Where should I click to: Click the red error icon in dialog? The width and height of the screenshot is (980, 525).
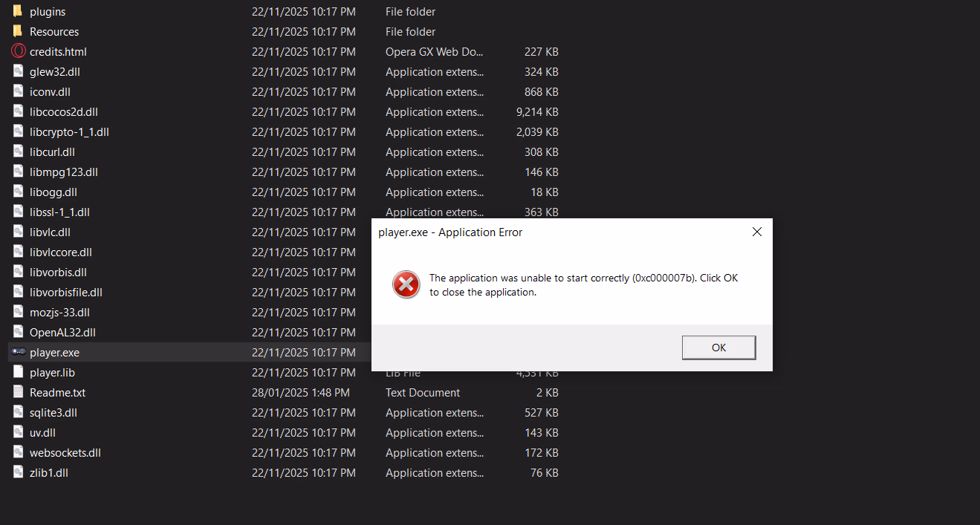(406, 284)
